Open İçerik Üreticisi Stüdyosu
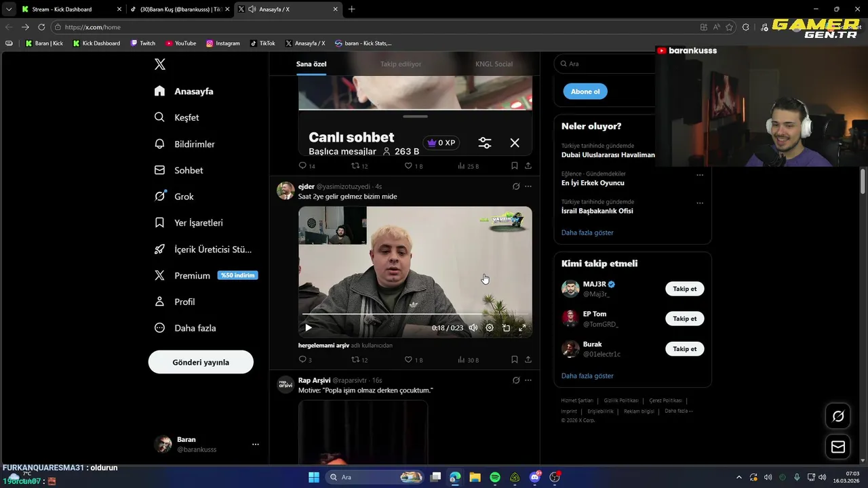Image resolution: width=868 pixels, height=488 pixels. pyautogui.click(x=203, y=249)
